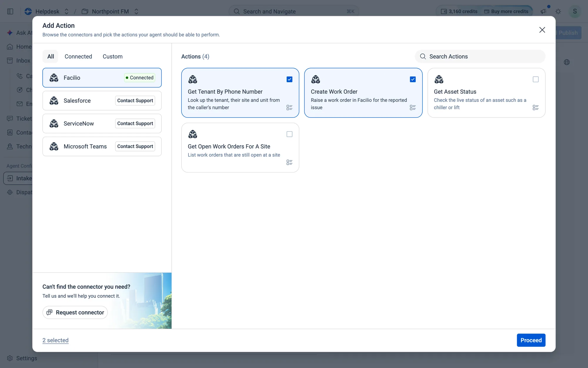The height and width of the screenshot is (368, 588).
Task: Select the Intake agent sidebar item
Action: tap(18, 178)
